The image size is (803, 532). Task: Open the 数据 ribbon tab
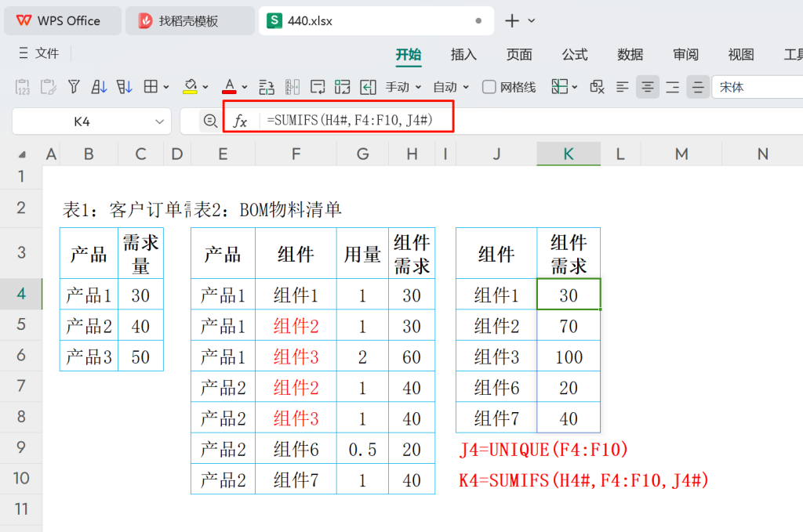pyautogui.click(x=630, y=55)
